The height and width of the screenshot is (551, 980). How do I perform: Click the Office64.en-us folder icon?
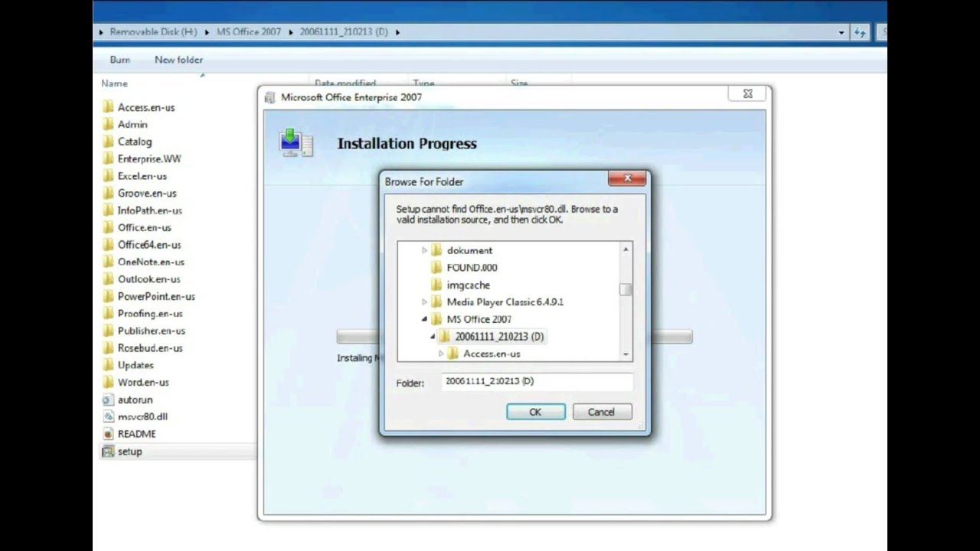pyautogui.click(x=108, y=245)
